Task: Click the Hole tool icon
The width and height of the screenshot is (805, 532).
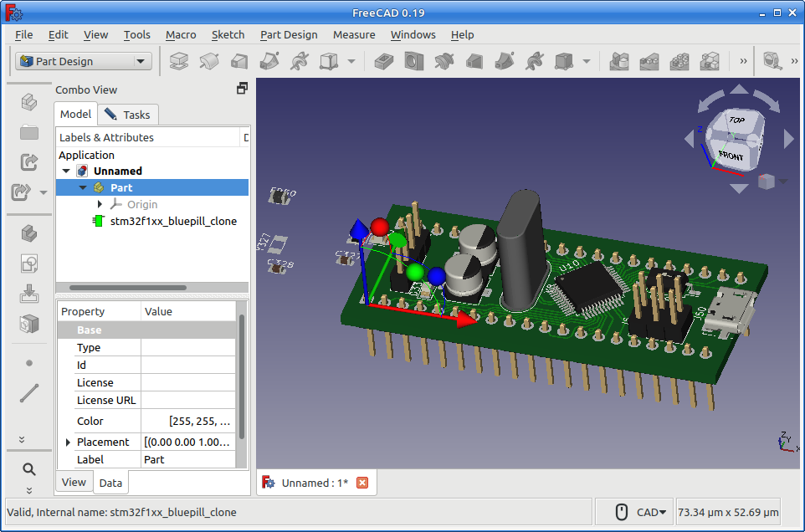Action: (x=413, y=62)
